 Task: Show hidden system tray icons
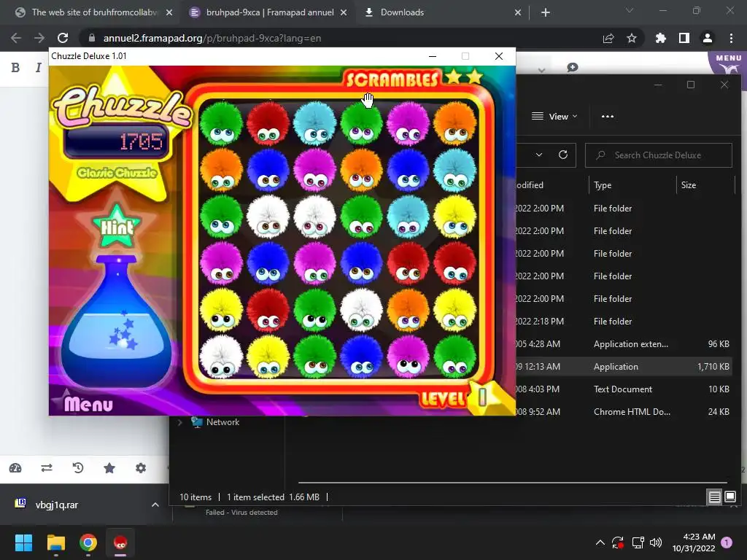coord(600,542)
